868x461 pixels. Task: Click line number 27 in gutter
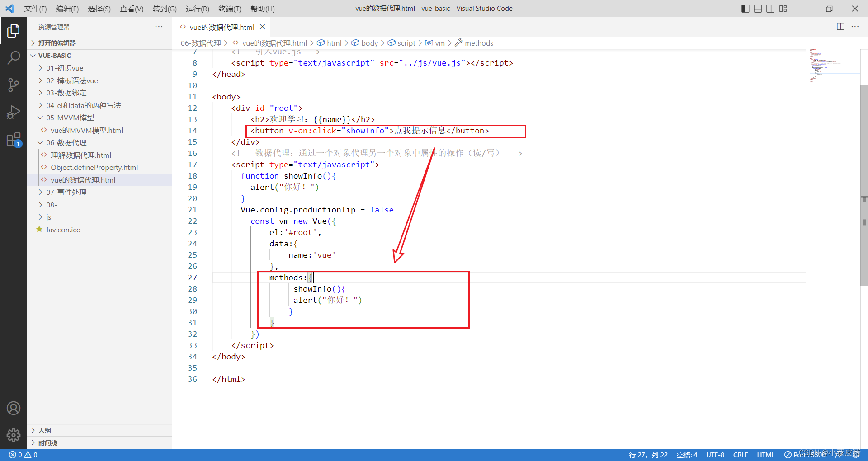[193, 278]
